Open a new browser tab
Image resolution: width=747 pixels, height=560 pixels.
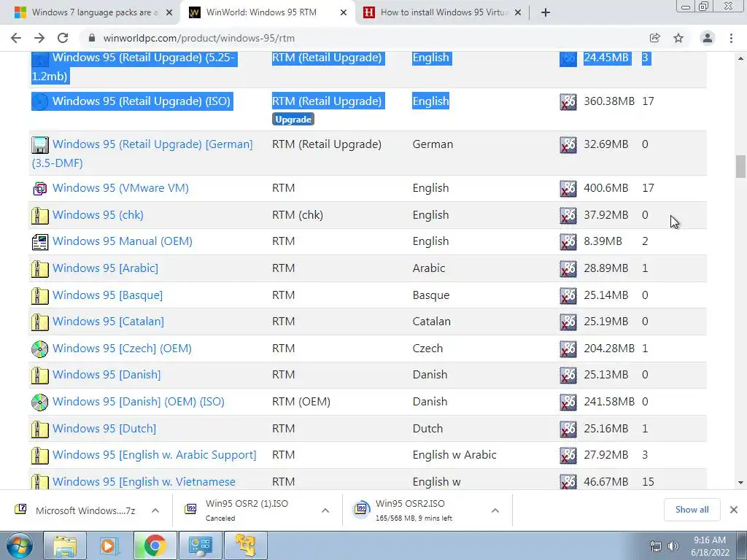coord(546,12)
